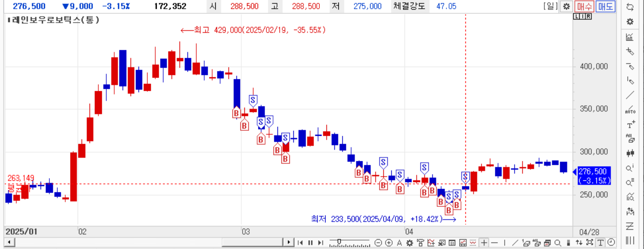Select the minus-pencil horizontal line drawing tool
The width and height of the screenshot is (644, 249).
tap(630, 66)
